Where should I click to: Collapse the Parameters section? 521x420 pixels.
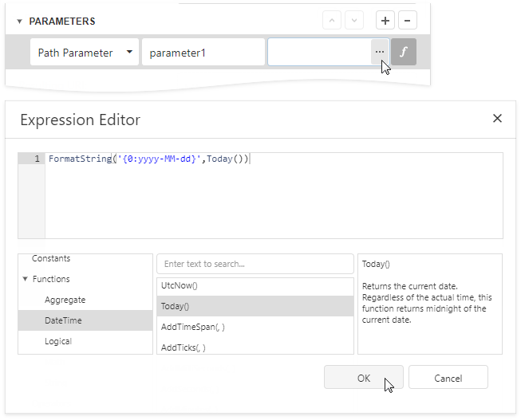pyautogui.click(x=19, y=22)
